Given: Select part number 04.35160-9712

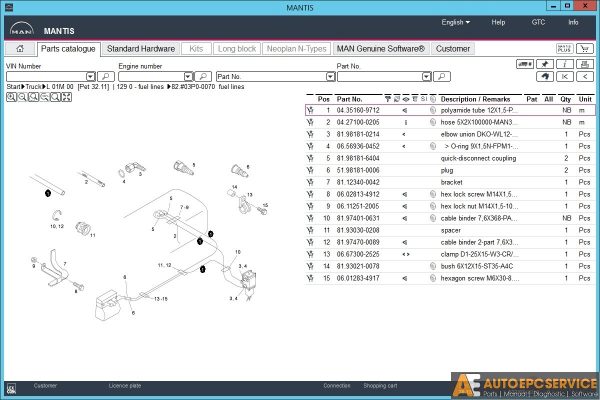Looking at the screenshot, I should tap(358, 110).
